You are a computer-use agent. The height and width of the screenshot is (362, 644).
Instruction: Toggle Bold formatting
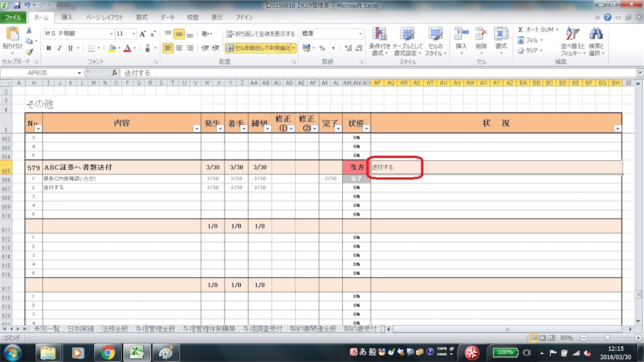pos(48,48)
